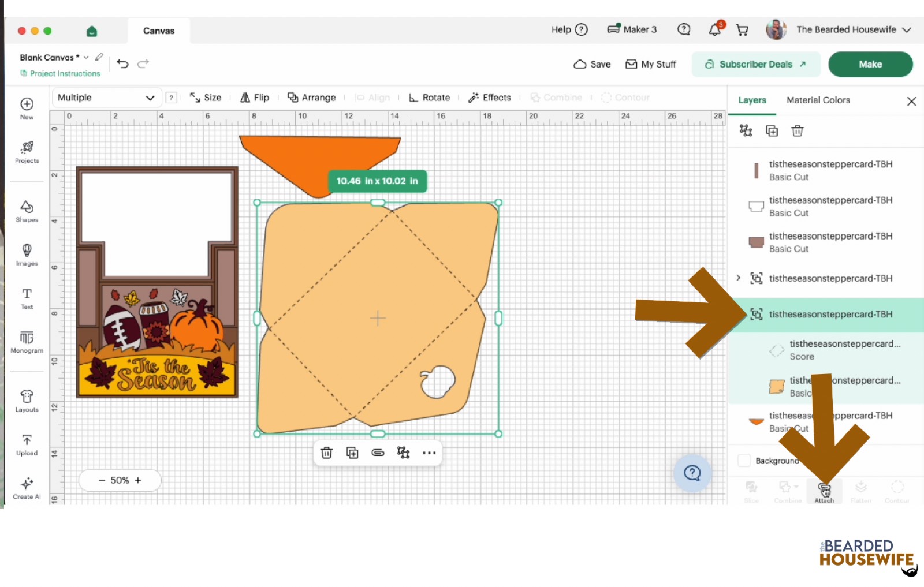Click the 'Tis the Season card design
Viewport: 924px width, 587px height.
157,282
